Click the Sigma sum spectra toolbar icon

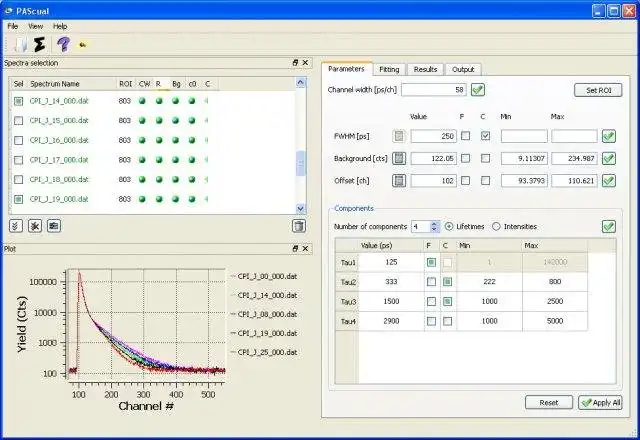tap(40, 44)
